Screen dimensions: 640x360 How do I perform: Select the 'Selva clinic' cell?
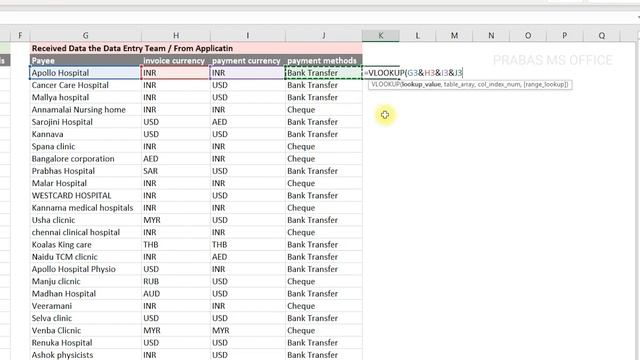click(x=85, y=318)
